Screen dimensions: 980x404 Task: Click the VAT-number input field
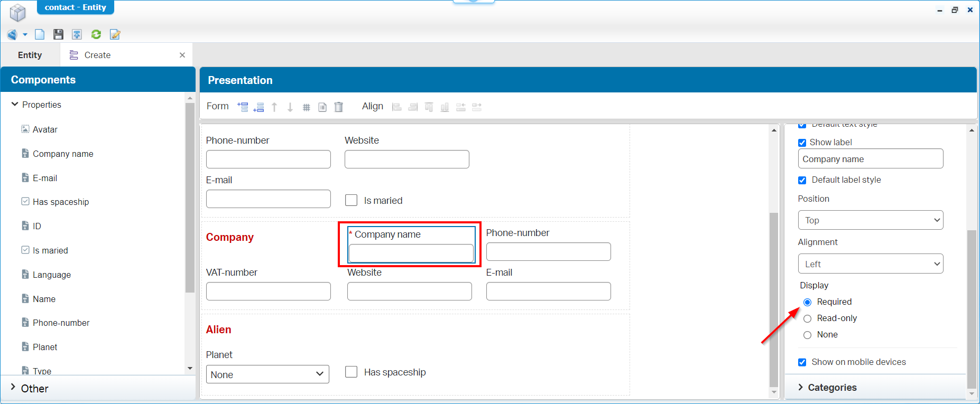click(268, 291)
